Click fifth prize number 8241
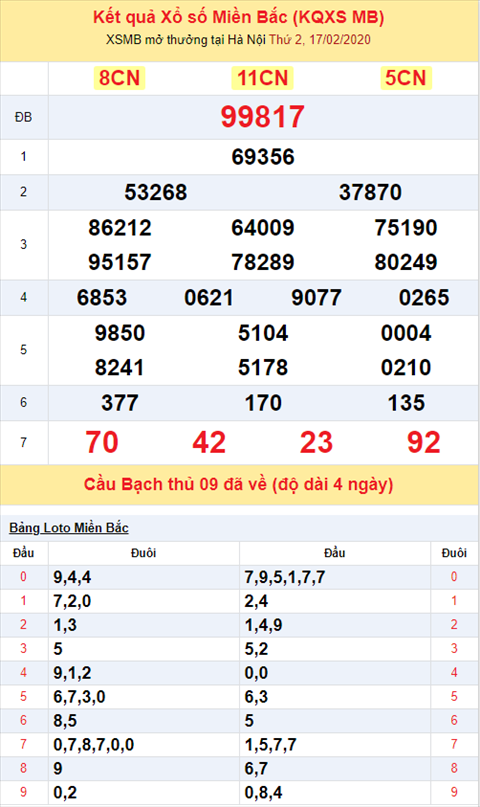This screenshot has width=480, height=807. click(x=120, y=368)
